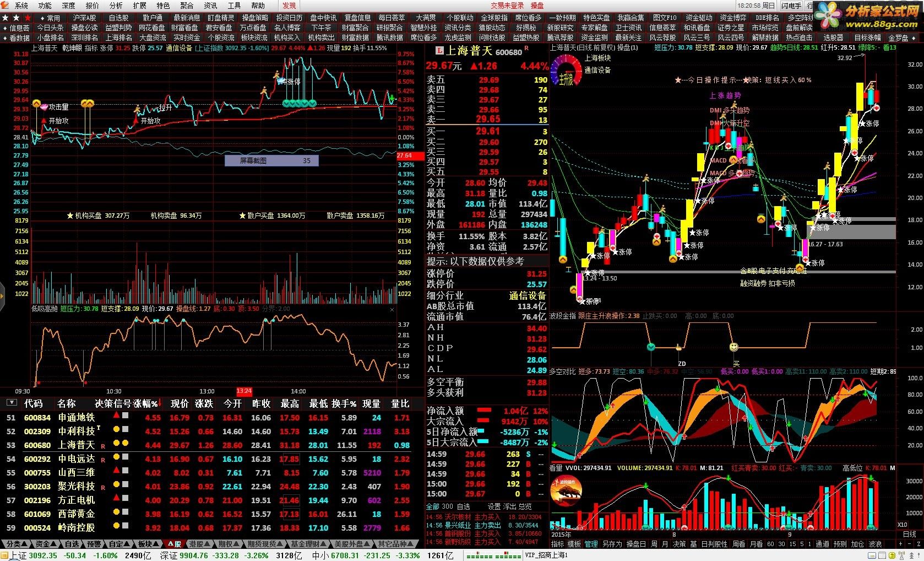
Task: Click the 攻击量 heart icon on the intraday chart
Action: tap(44, 106)
